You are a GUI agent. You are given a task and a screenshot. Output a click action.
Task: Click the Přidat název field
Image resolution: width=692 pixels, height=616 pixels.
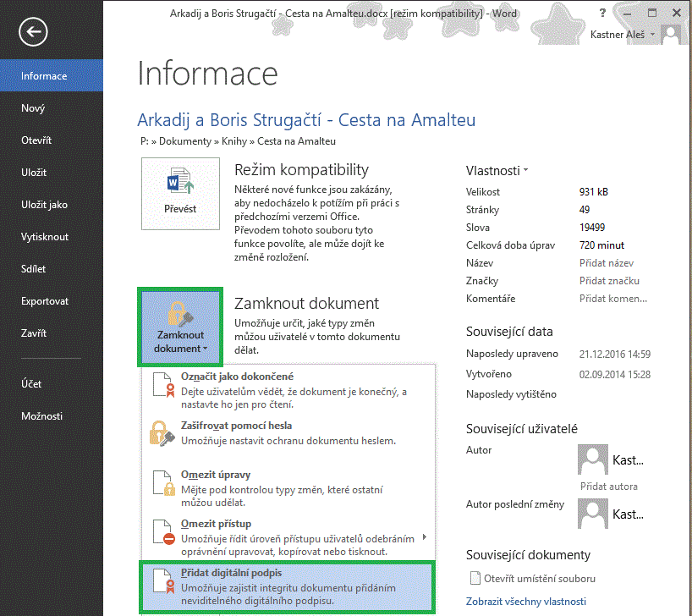pyautogui.click(x=606, y=263)
